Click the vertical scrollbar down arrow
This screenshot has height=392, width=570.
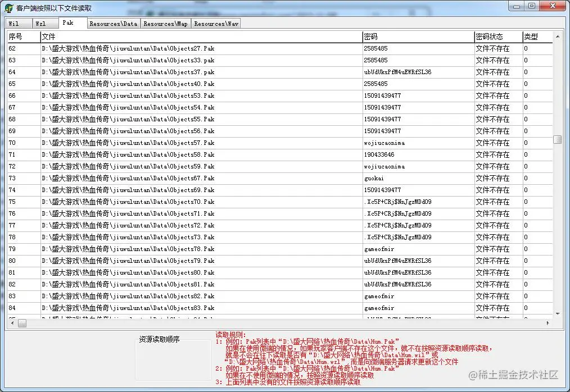click(557, 313)
